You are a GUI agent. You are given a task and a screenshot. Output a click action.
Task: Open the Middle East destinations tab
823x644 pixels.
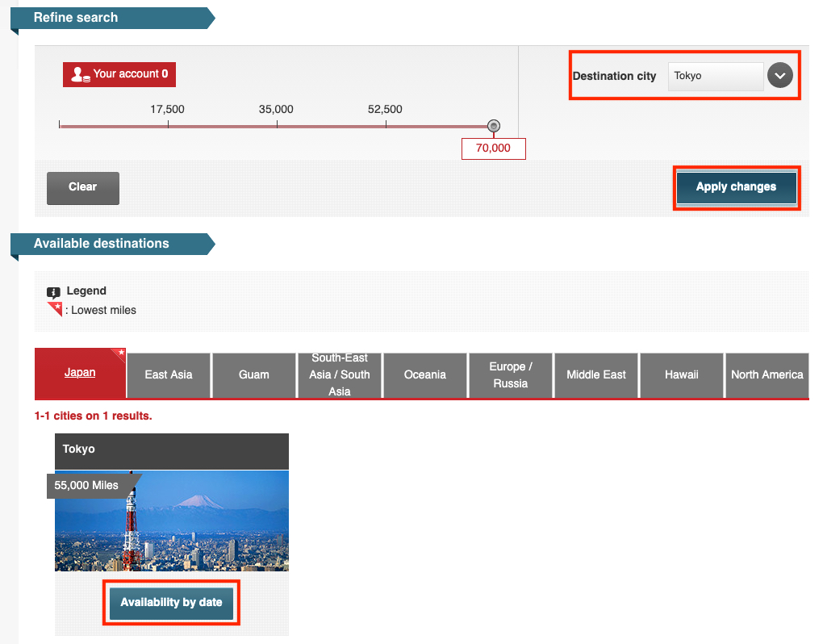(x=596, y=374)
